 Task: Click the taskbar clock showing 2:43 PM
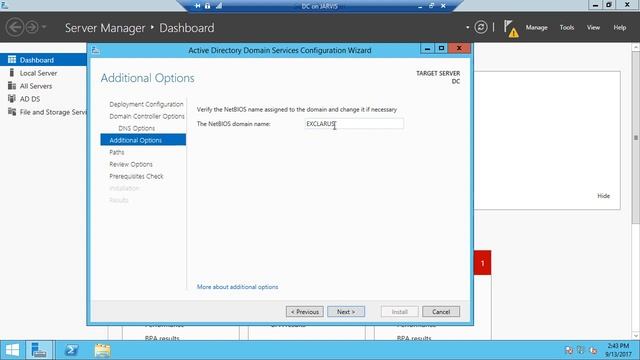(x=618, y=350)
